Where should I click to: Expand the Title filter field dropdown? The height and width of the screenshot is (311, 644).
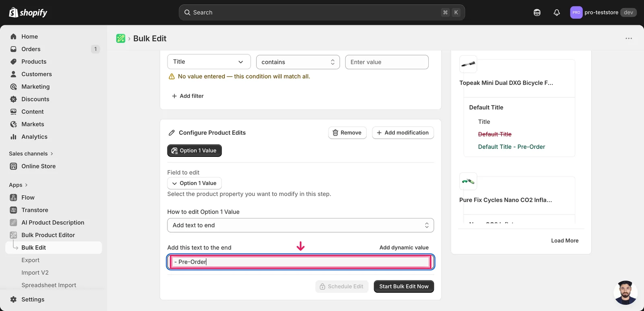(x=209, y=62)
